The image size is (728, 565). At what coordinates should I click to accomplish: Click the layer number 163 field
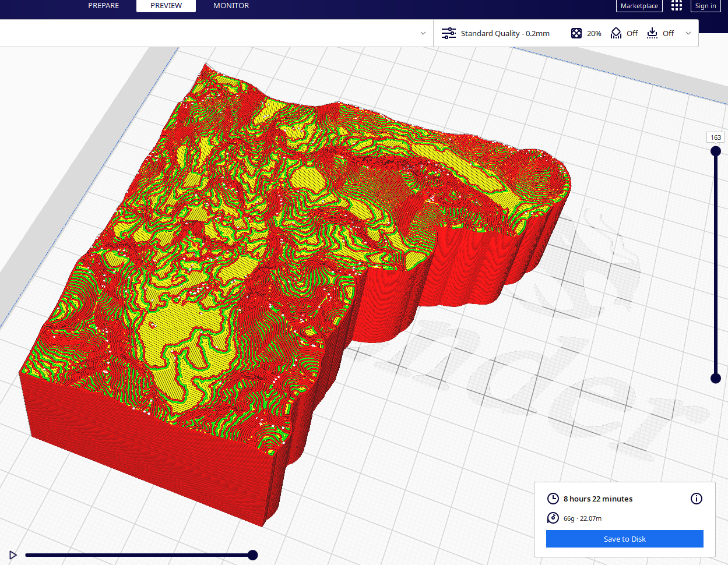tap(716, 137)
